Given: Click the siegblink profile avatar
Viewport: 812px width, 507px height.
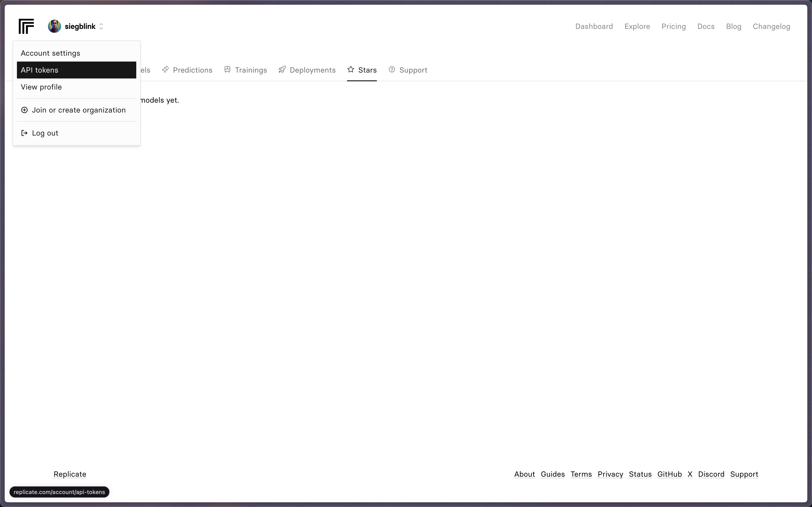Looking at the screenshot, I should click(54, 26).
